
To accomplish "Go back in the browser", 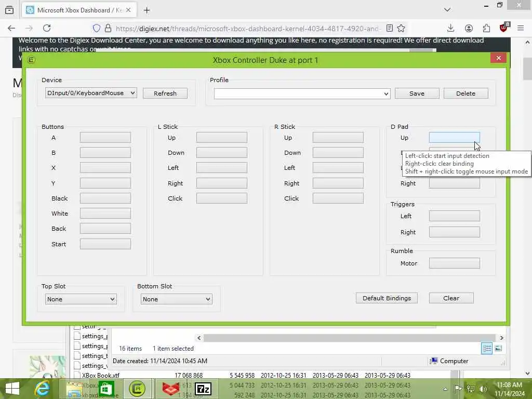I will 11,28.
